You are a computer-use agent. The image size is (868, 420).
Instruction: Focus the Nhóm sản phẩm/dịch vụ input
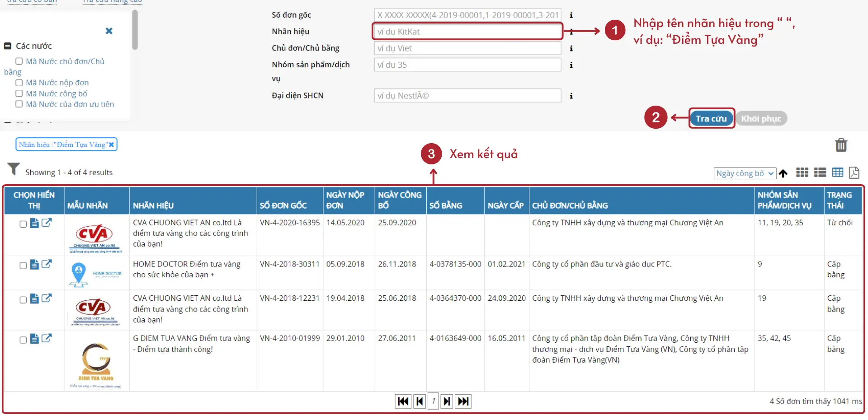tap(467, 65)
